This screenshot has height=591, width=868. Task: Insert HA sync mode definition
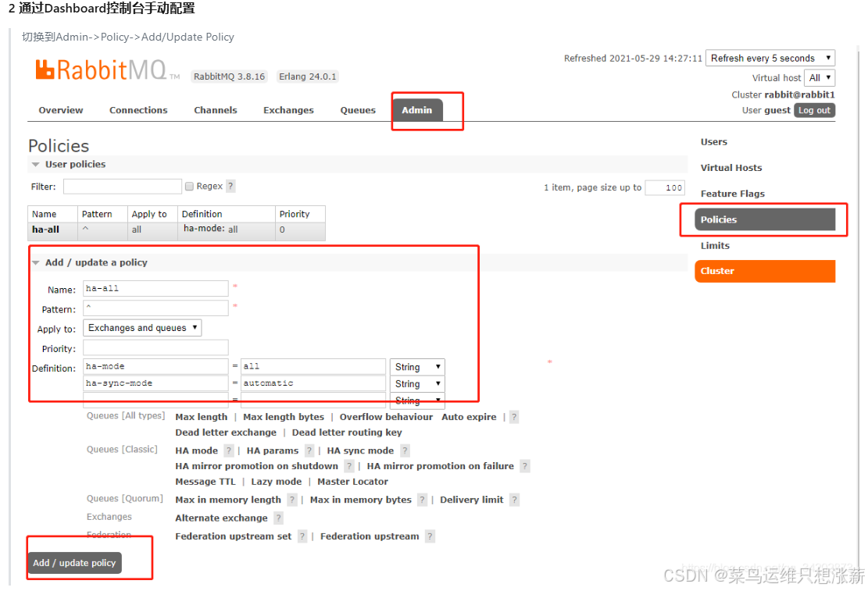pos(360,451)
